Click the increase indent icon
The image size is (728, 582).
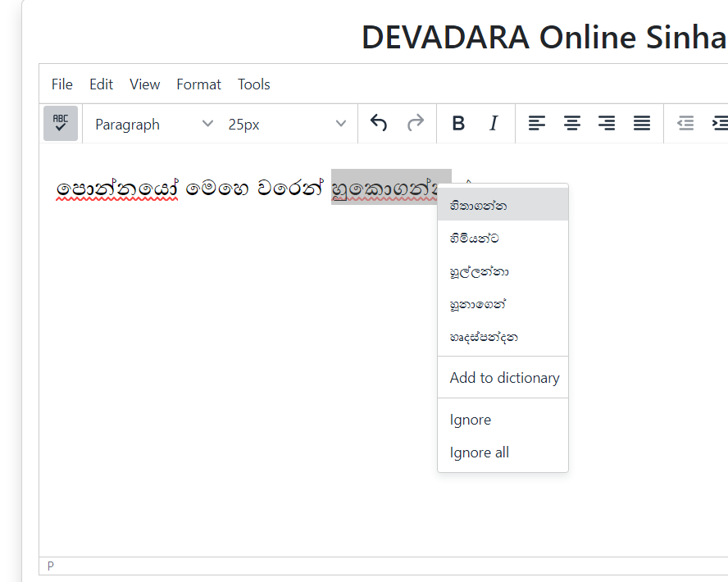point(719,124)
